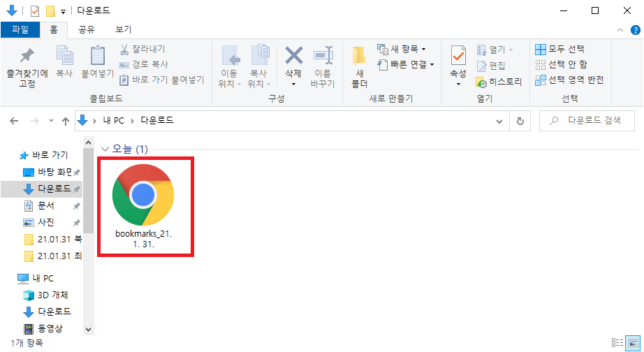Open folder 21.01.31 최 in sidebar
The height and width of the screenshot is (352, 644).
pos(53,256)
